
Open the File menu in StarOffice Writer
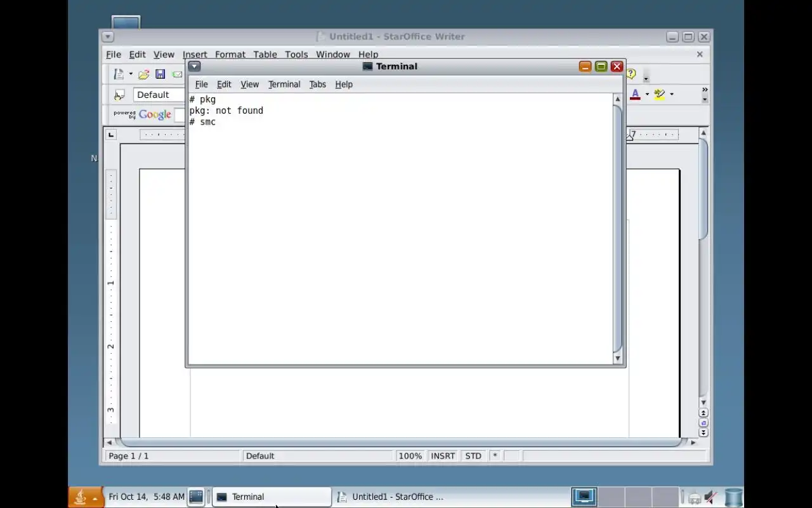point(113,55)
